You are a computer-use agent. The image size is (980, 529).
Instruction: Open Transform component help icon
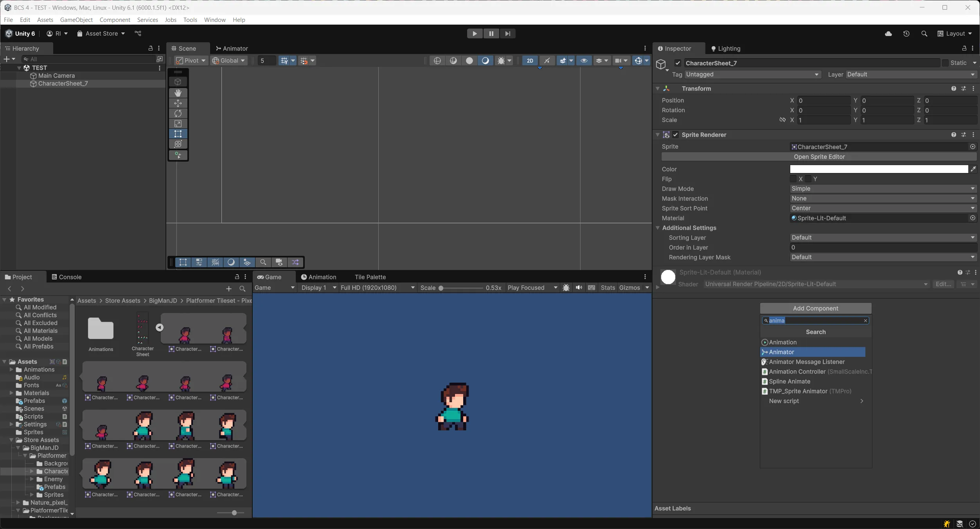point(953,88)
